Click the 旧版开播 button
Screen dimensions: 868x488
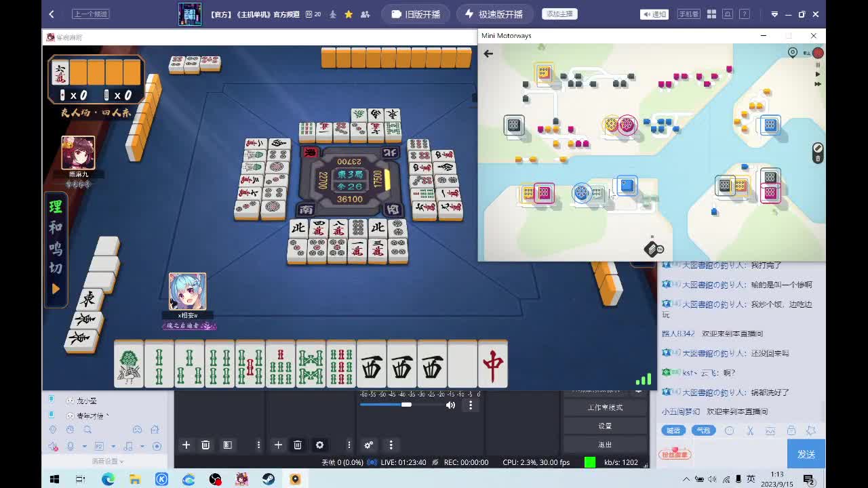pos(416,14)
